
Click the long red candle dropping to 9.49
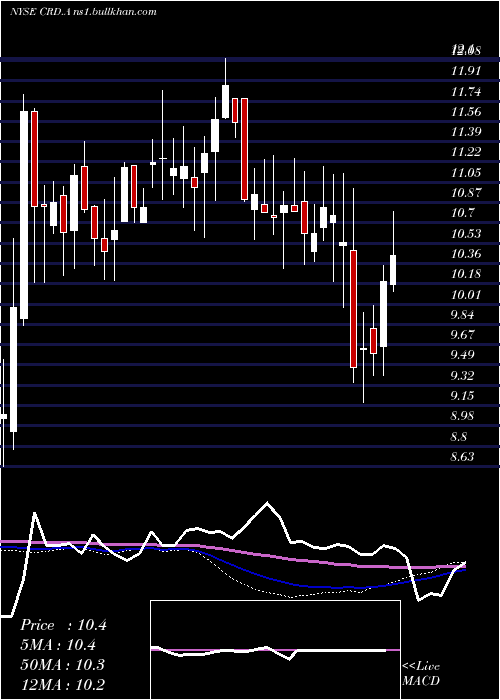tap(354, 309)
